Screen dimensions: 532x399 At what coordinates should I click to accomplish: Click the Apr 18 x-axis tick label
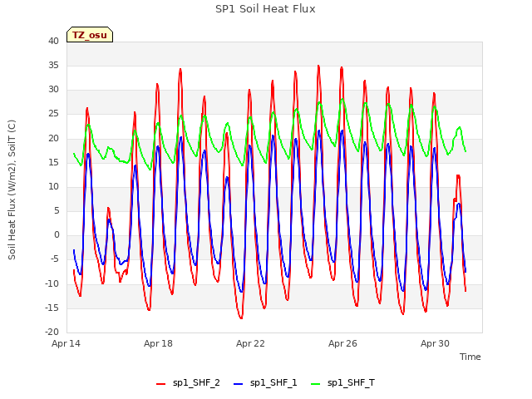point(158,343)
